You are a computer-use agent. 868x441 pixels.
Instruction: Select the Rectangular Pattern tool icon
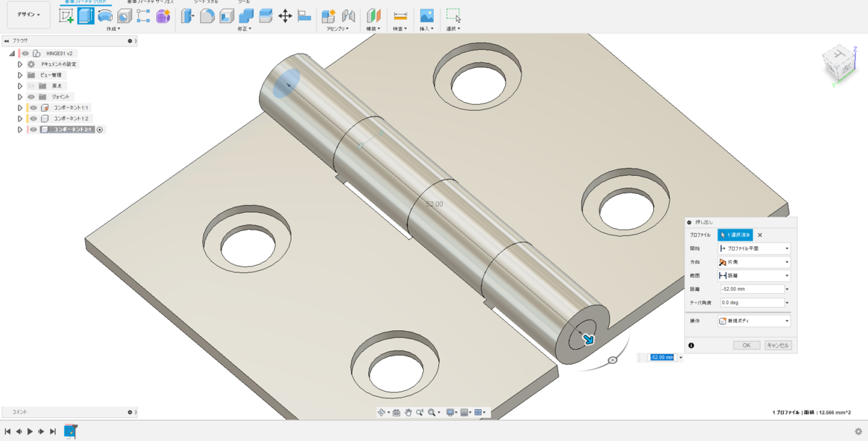143,16
